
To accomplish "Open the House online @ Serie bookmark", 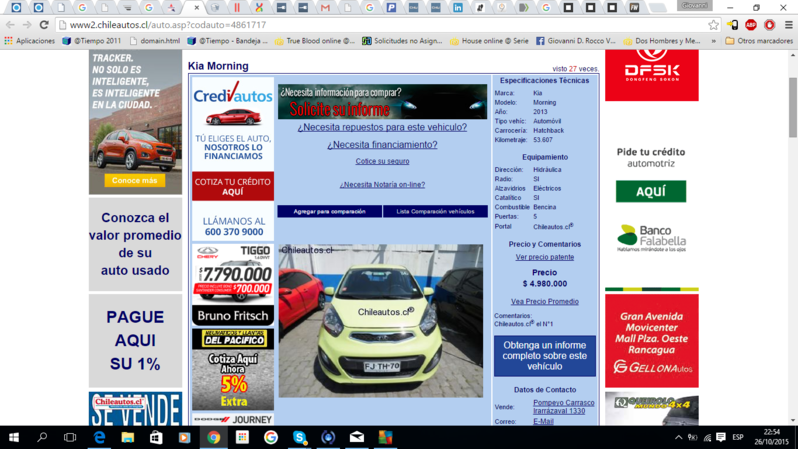I will point(490,41).
